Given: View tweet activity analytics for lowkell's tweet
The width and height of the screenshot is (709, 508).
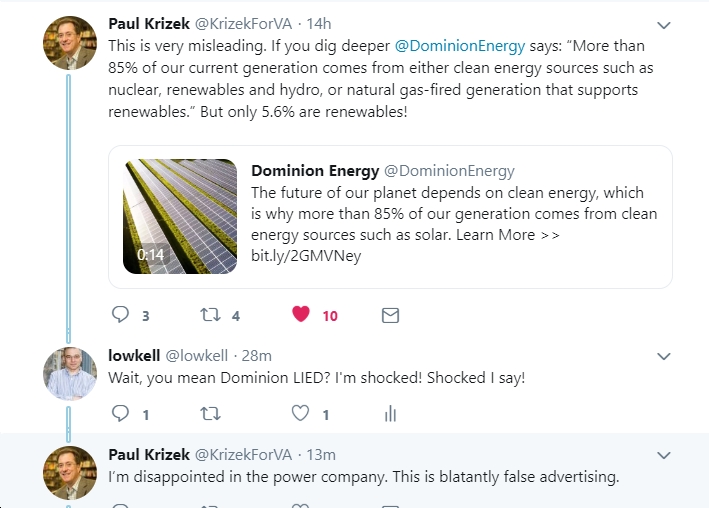Looking at the screenshot, I should (x=390, y=413).
